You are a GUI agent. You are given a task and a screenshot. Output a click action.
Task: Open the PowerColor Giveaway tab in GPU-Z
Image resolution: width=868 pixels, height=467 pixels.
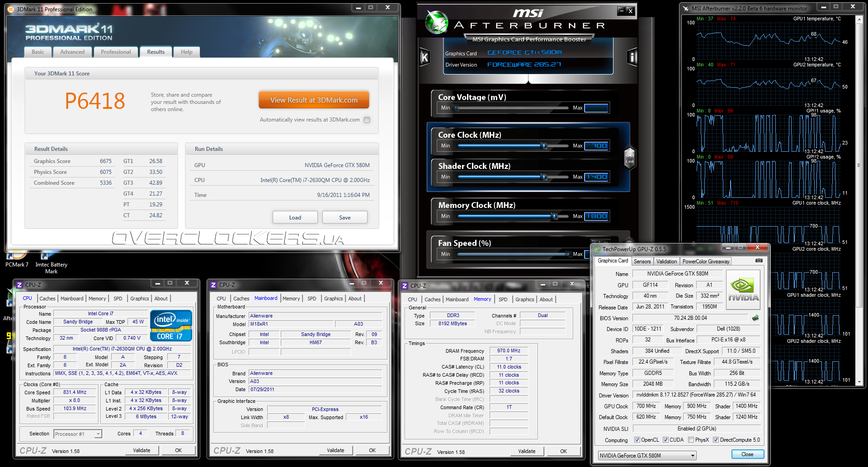click(x=706, y=262)
